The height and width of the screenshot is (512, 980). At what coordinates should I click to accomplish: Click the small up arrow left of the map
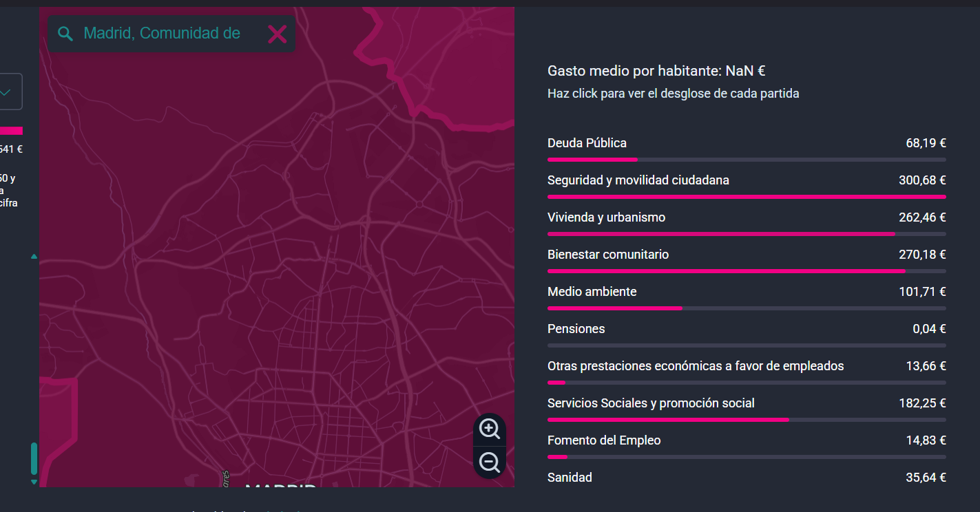[34, 257]
